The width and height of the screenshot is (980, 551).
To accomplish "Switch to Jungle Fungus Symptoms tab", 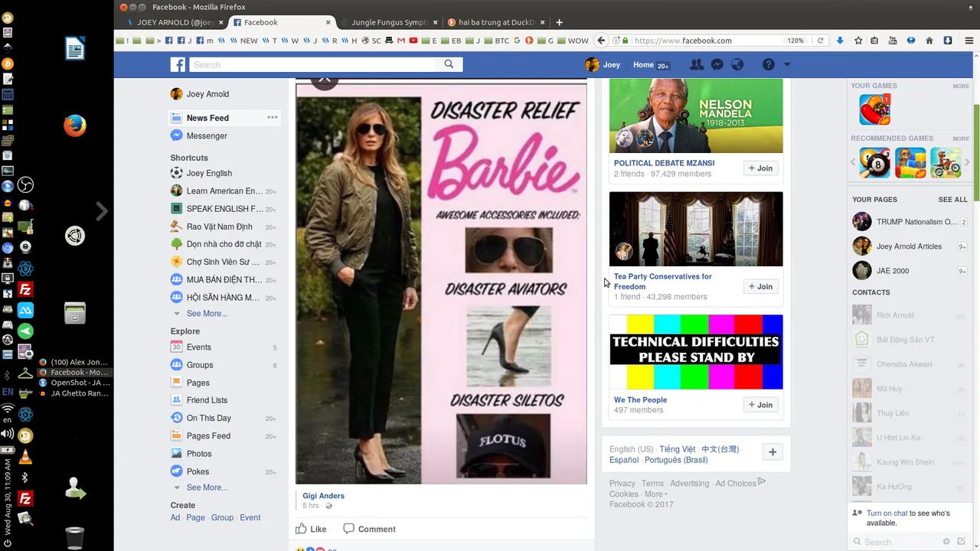I will coord(388,22).
